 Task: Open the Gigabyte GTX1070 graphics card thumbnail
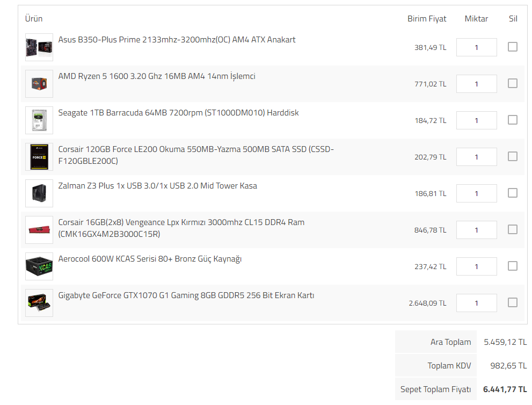[x=39, y=303]
